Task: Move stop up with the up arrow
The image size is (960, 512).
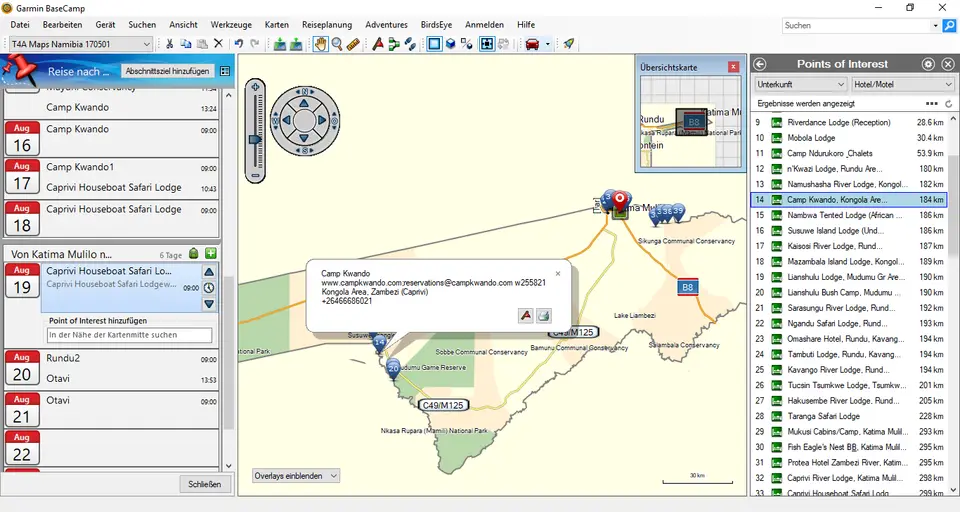Action: pos(209,272)
